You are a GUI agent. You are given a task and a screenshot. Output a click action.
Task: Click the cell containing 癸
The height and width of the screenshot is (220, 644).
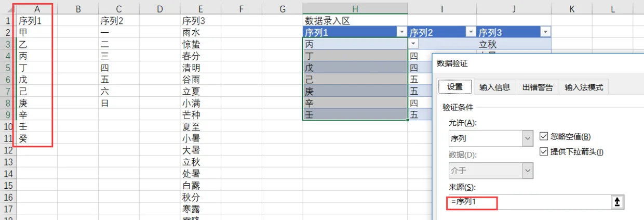coord(37,138)
